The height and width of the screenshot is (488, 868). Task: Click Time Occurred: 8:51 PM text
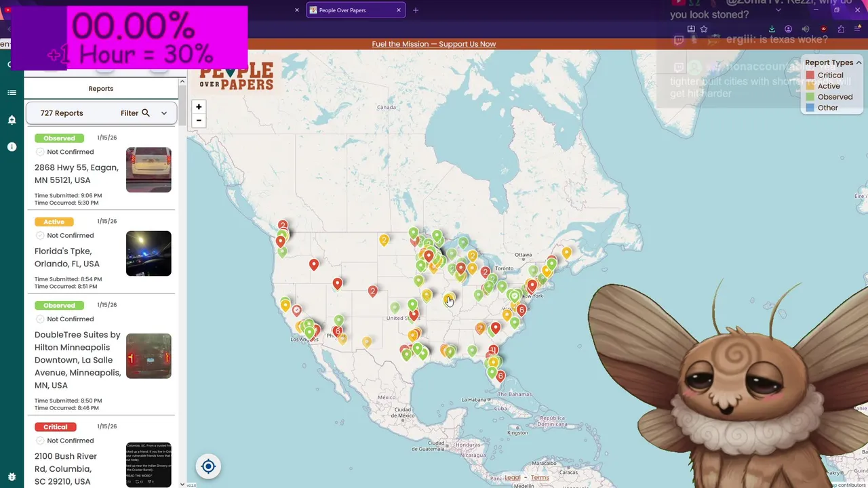point(66,286)
